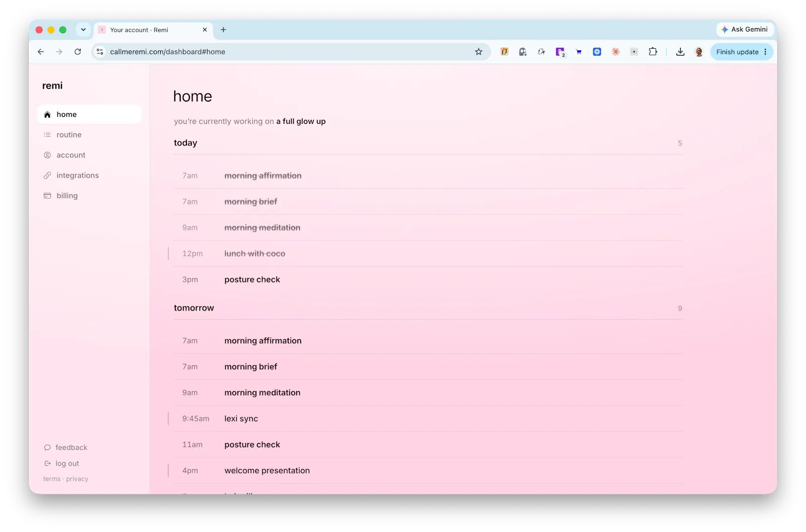Select the 4pm welcome presentation row

coord(428,471)
